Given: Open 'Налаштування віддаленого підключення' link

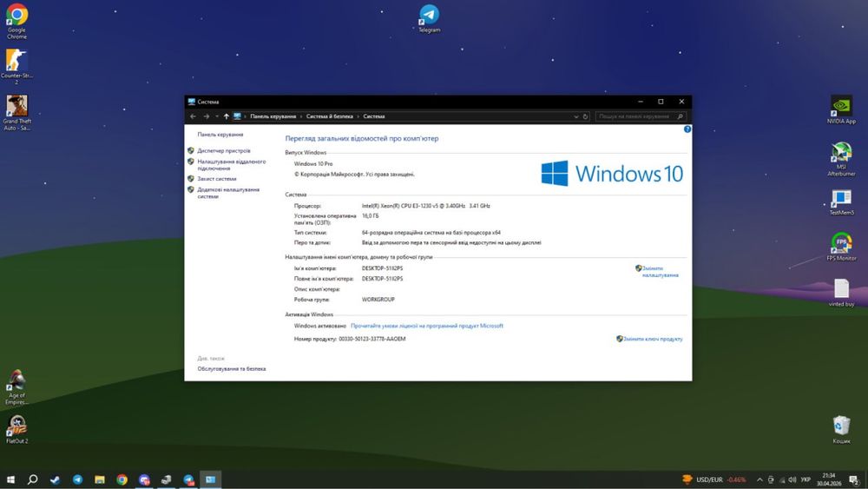Looking at the screenshot, I should pos(232,165).
